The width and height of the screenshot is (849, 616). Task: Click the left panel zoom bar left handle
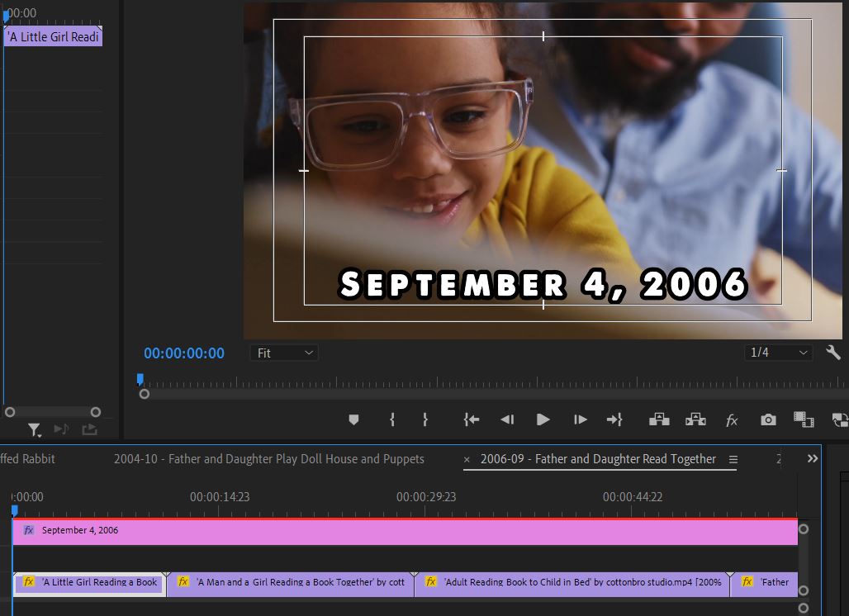coord(10,412)
